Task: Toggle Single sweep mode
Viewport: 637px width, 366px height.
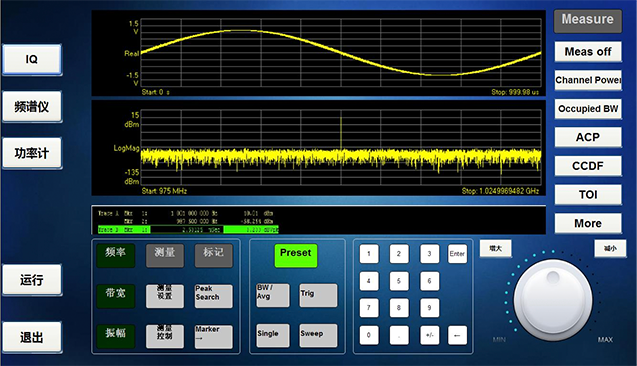Action: click(273, 335)
